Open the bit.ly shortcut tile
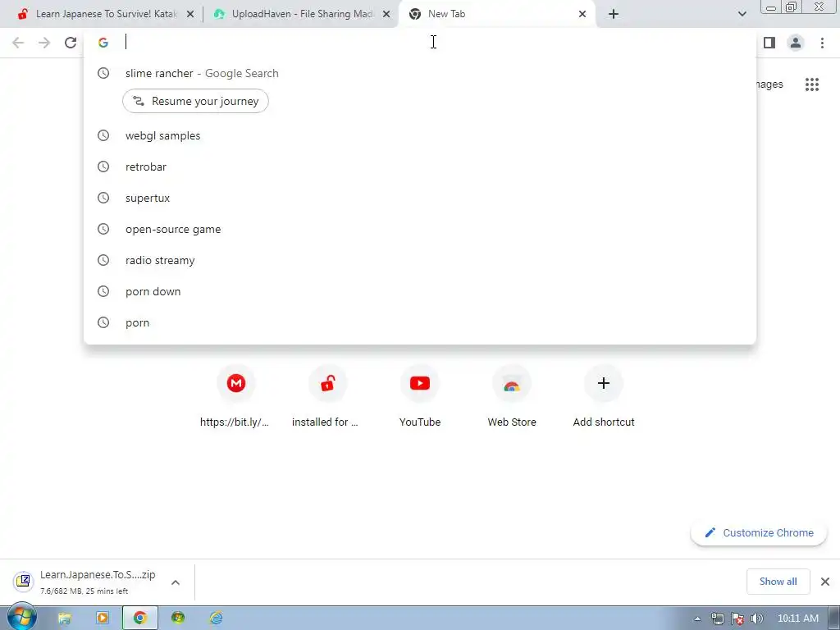 235,396
